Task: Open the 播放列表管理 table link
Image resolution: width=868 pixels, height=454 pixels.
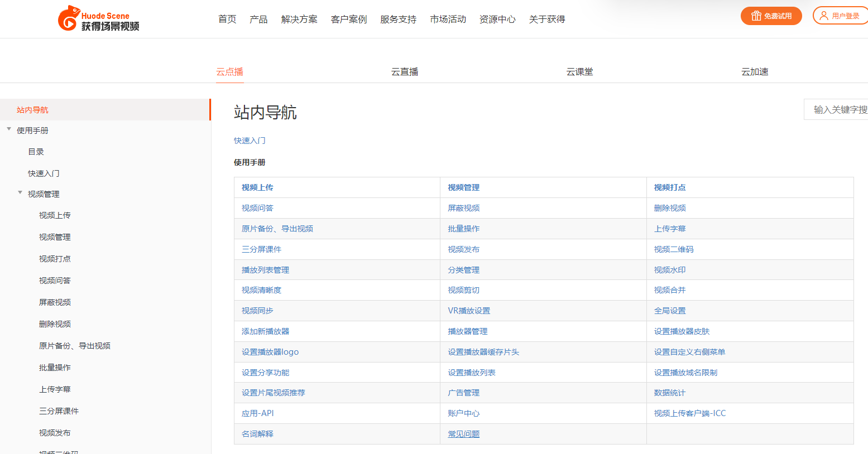Action: [x=266, y=270]
